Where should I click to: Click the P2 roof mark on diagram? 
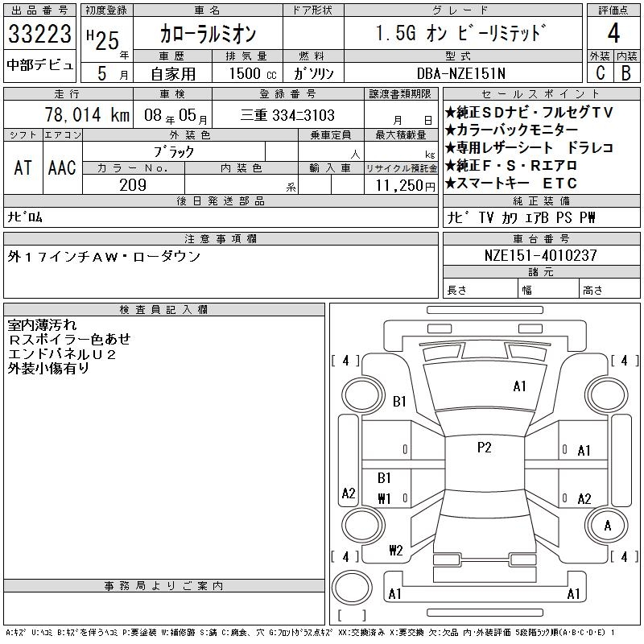pos(485,447)
